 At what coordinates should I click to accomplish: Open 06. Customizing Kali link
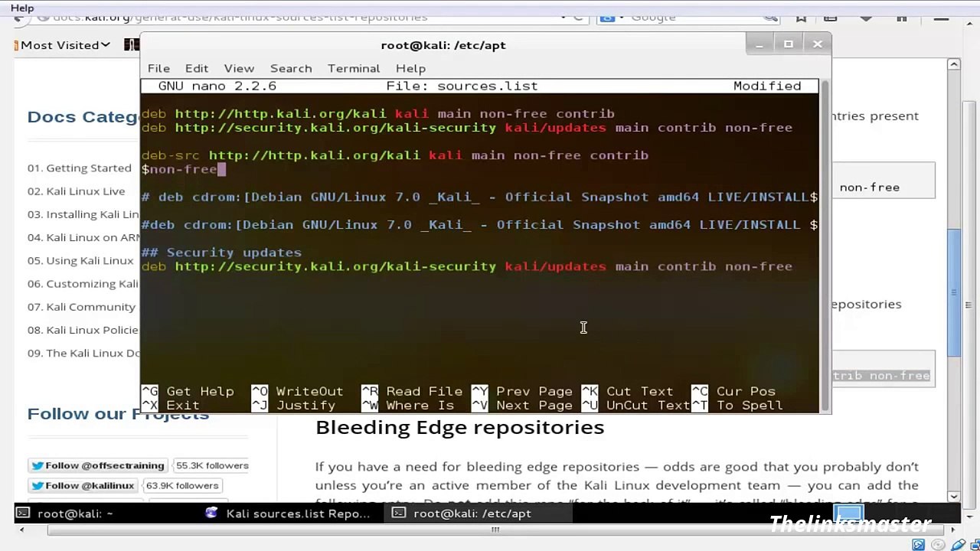click(83, 283)
